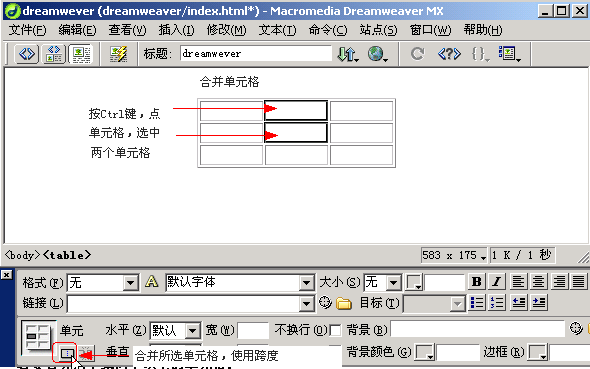Toggle Italic formatting

click(496, 282)
